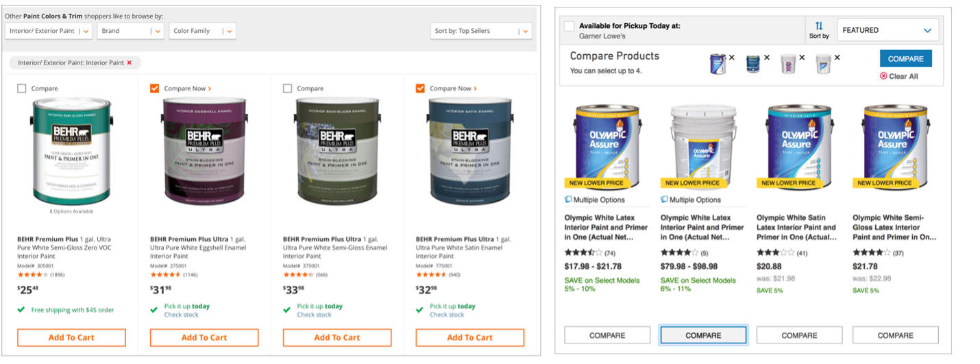Screen dimensions: 980x364
Task: Click star rating of Olympic White Satin paint
Action: pos(775,253)
